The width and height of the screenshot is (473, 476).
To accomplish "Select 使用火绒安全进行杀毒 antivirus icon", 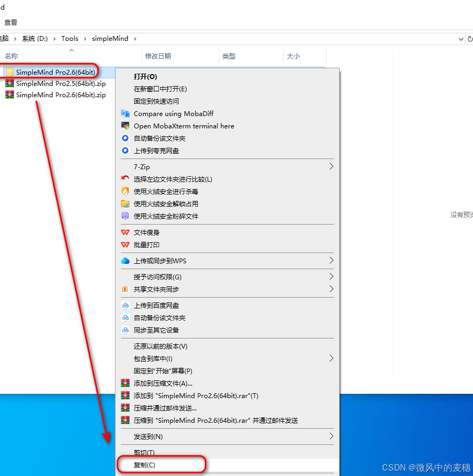I will [x=124, y=191].
